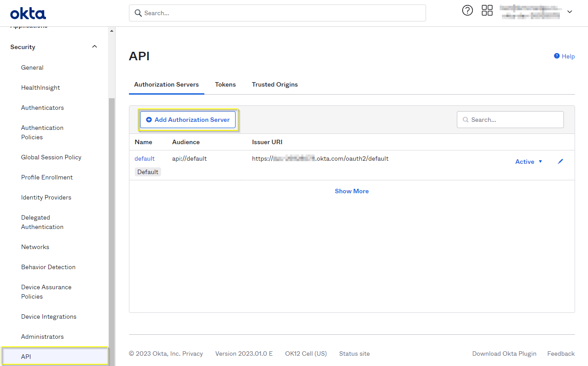Switch to the Authorization Servers tab
This screenshot has height=366, width=588.
pos(166,84)
